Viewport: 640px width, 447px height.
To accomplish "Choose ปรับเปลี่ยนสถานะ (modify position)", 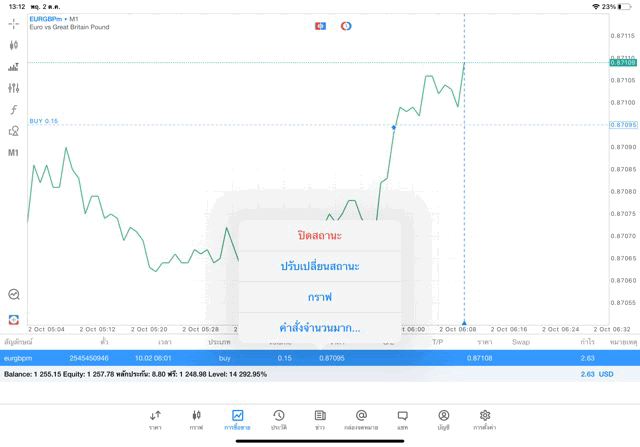I will [320, 266].
